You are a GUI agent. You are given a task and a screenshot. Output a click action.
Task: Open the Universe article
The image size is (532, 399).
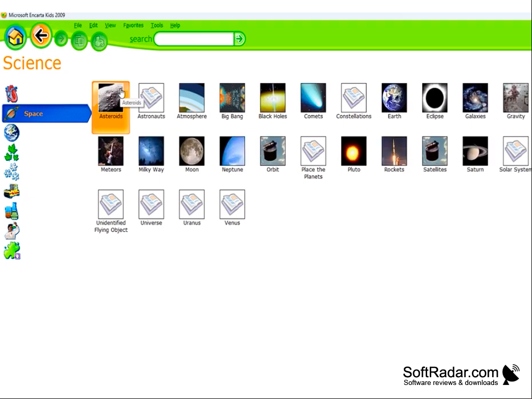coord(152,208)
